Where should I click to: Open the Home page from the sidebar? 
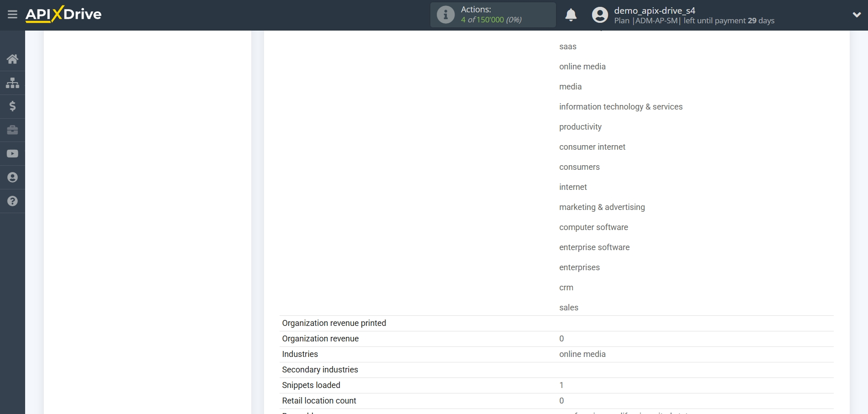click(x=12, y=59)
